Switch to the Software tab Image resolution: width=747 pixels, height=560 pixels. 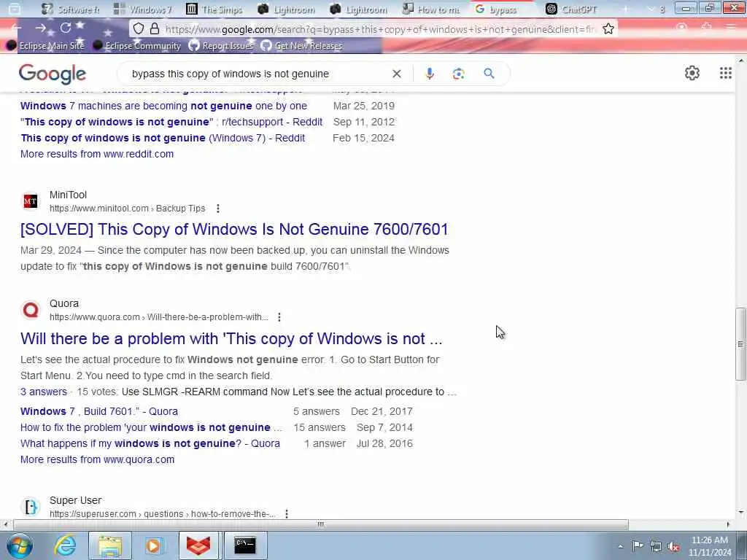[x=71, y=9]
